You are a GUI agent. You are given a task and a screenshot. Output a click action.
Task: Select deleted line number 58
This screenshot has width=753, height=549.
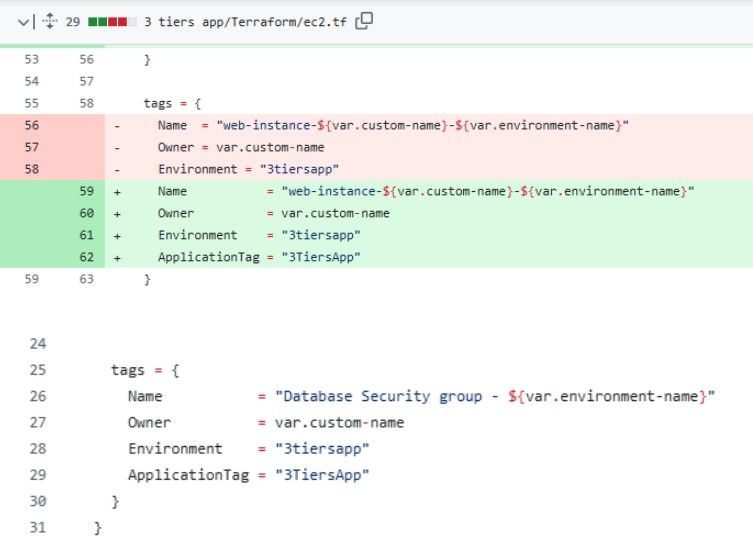tap(29, 169)
